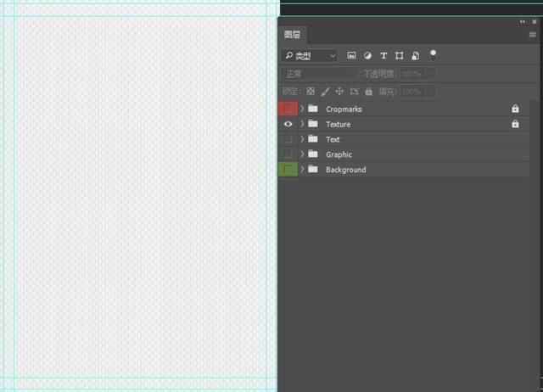Viewport: 543px width, 392px height.
Task: Filter layers by adjustment layer icon
Action: [x=367, y=56]
